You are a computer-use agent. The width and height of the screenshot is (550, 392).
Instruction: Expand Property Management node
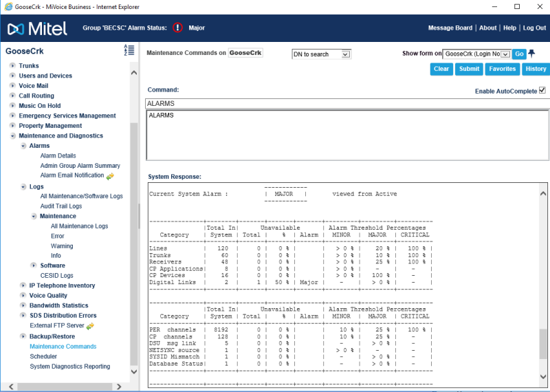click(12, 126)
